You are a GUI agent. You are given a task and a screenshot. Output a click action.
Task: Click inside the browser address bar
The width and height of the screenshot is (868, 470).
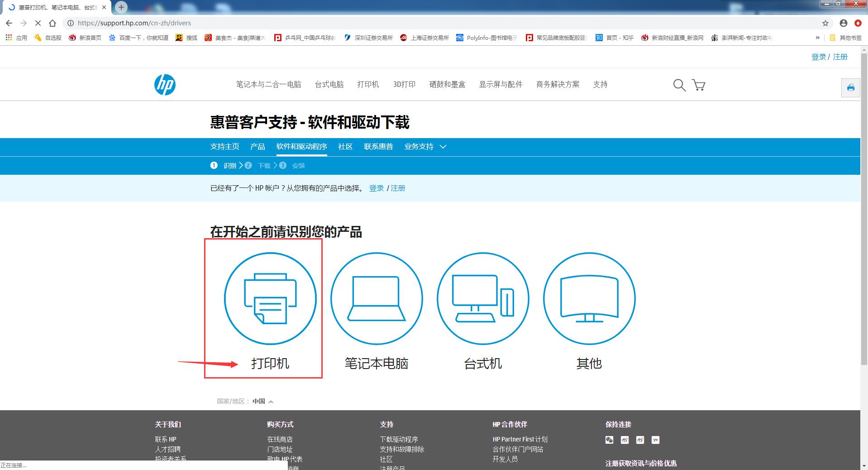click(x=181, y=23)
